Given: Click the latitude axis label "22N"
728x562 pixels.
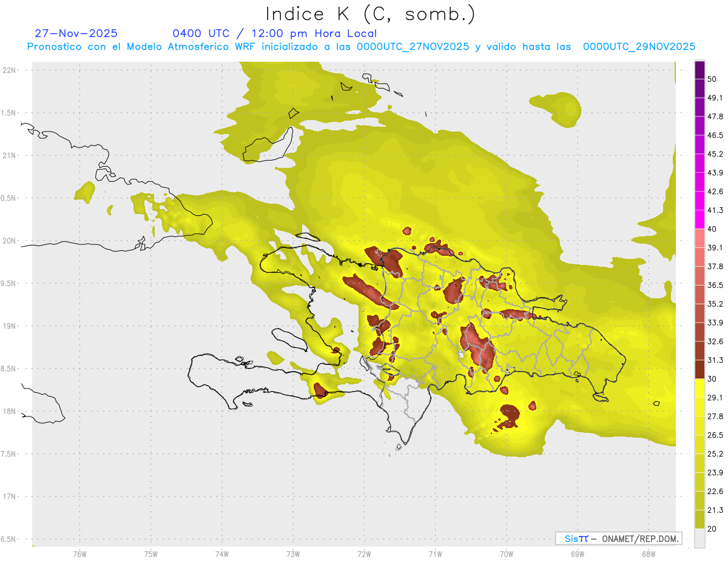Looking at the screenshot, I should (x=8, y=70).
